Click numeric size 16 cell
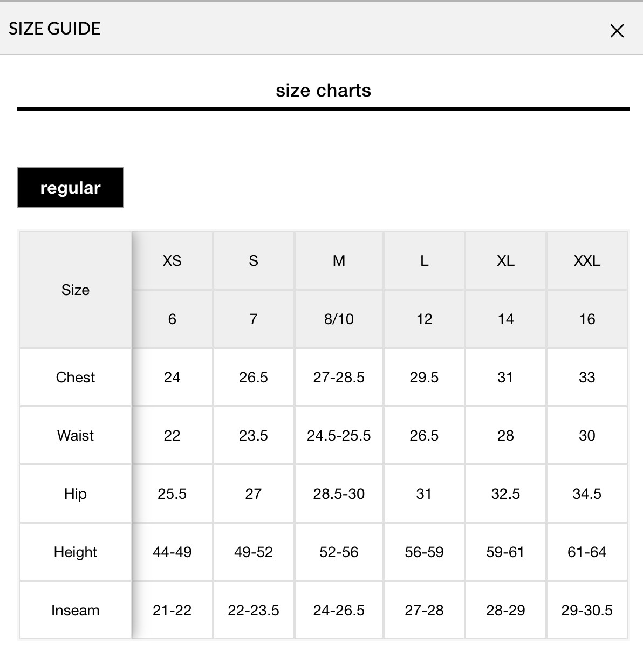This screenshot has width=643, height=672. click(587, 319)
